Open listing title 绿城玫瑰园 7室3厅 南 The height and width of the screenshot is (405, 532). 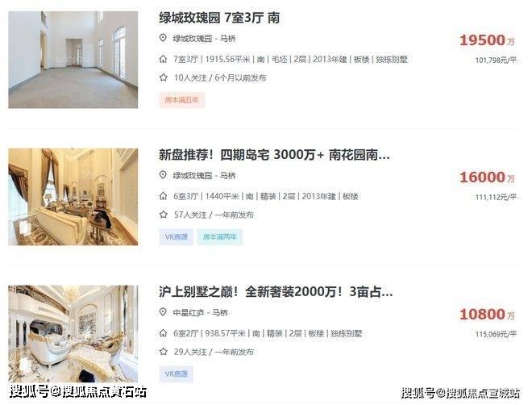point(219,18)
